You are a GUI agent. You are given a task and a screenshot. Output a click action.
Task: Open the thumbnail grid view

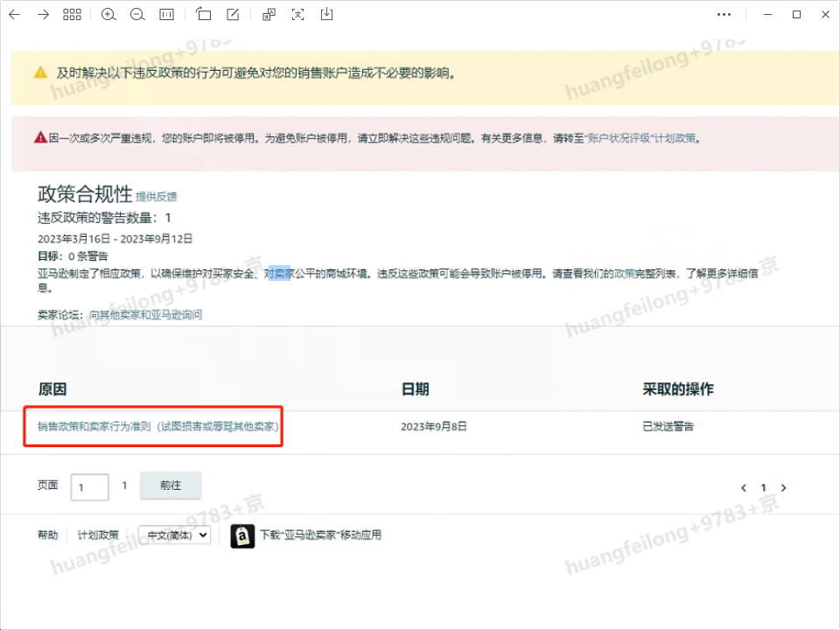point(72,15)
